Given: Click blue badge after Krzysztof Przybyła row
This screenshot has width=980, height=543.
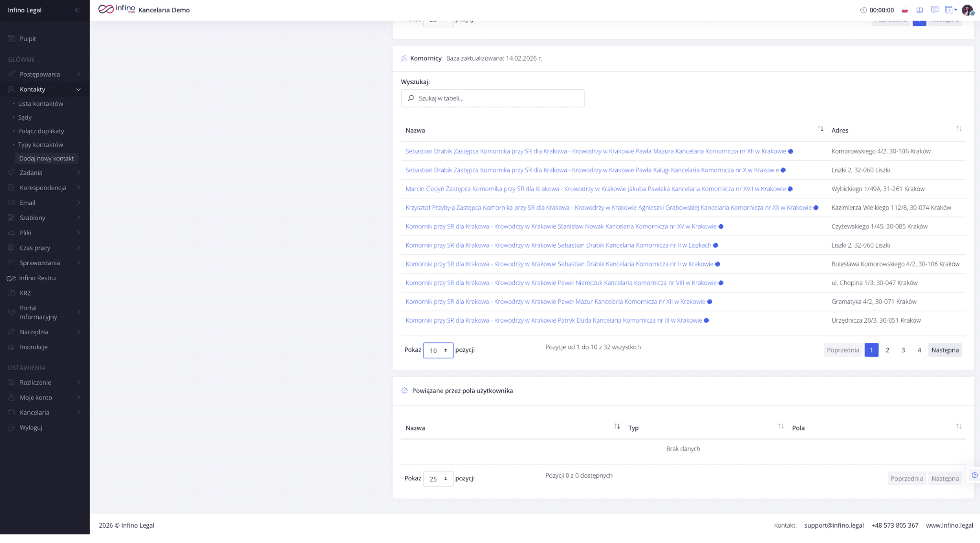Looking at the screenshot, I should point(816,208).
